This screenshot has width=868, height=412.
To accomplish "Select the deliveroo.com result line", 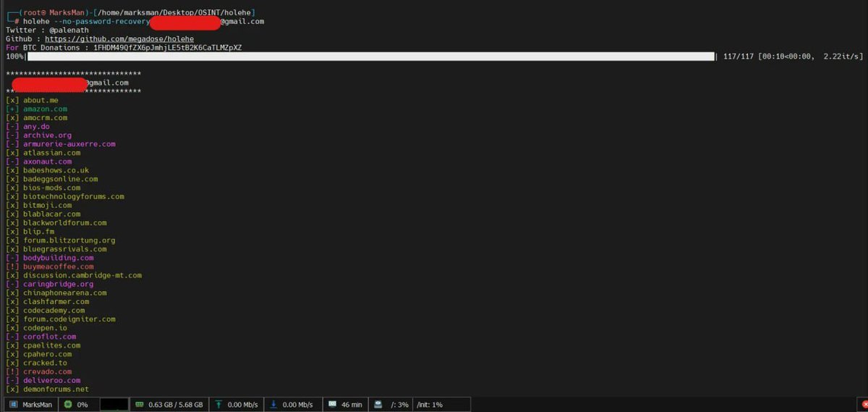I will (x=43, y=380).
